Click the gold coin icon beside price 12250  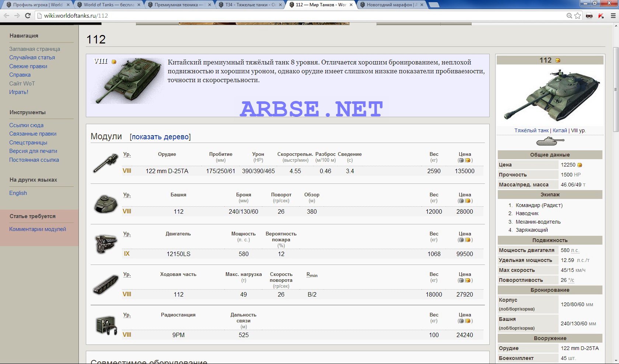pyautogui.click(x=580, y=165)
